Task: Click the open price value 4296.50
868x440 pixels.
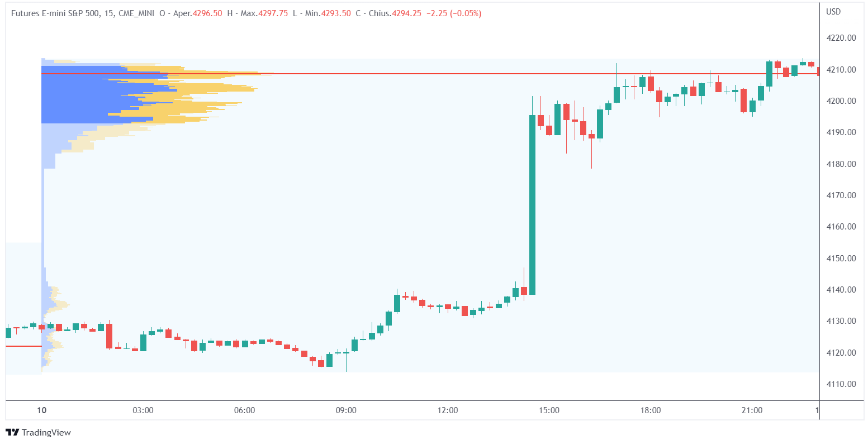Action: tap(206, 13)
